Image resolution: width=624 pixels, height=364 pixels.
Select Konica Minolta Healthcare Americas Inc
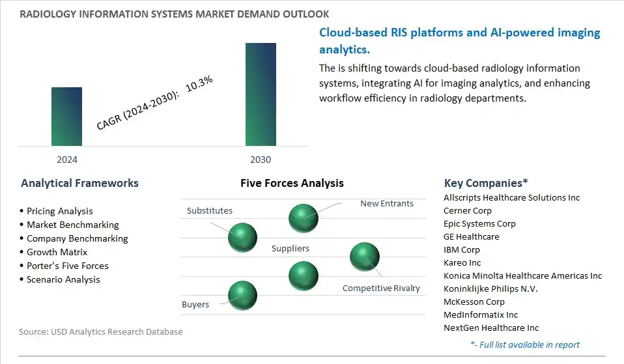522,275
